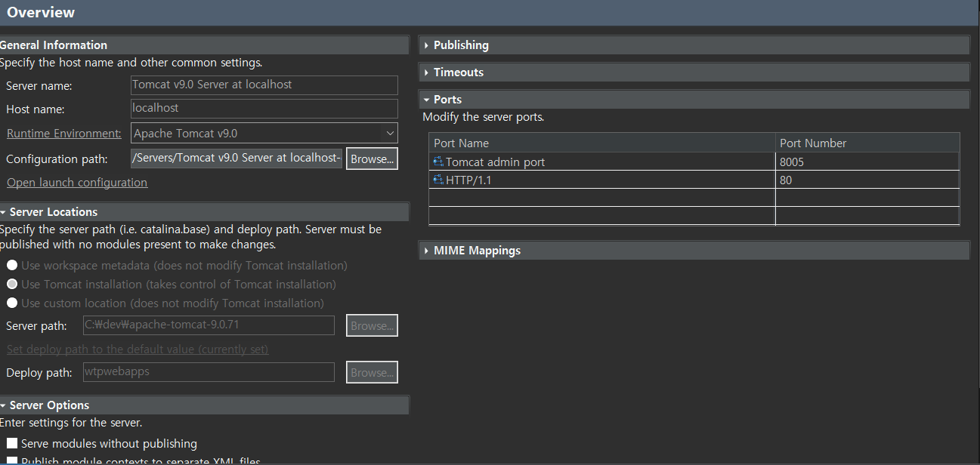Browse for the Configuration path
The width and height of the screenshot is (980, 465).
[x=372, y=159]
